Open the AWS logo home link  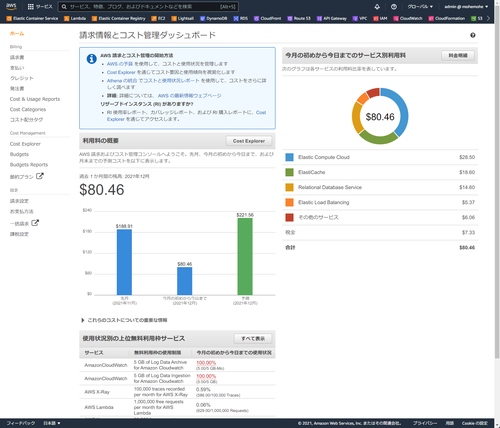click(x=11, y=6)
